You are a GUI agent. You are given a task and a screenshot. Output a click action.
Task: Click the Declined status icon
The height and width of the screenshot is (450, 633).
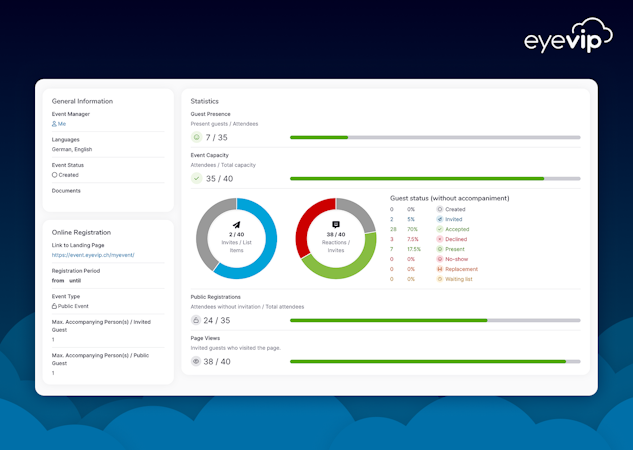(440, 239)
